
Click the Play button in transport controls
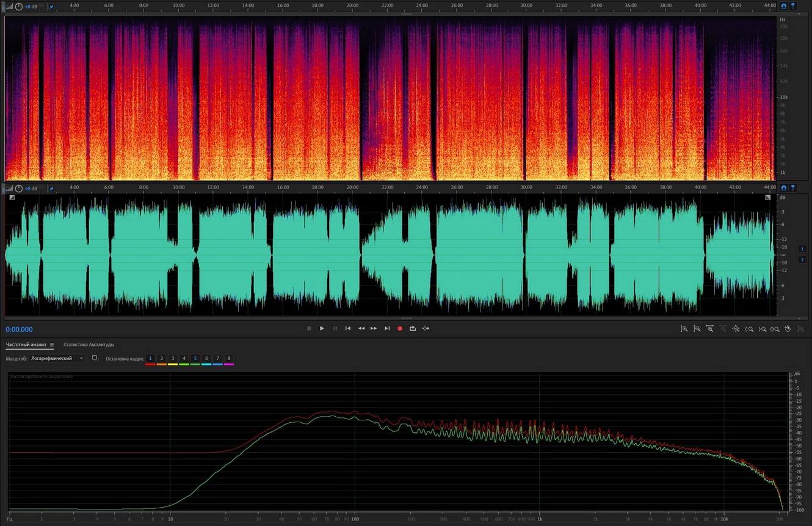(322, 328)
